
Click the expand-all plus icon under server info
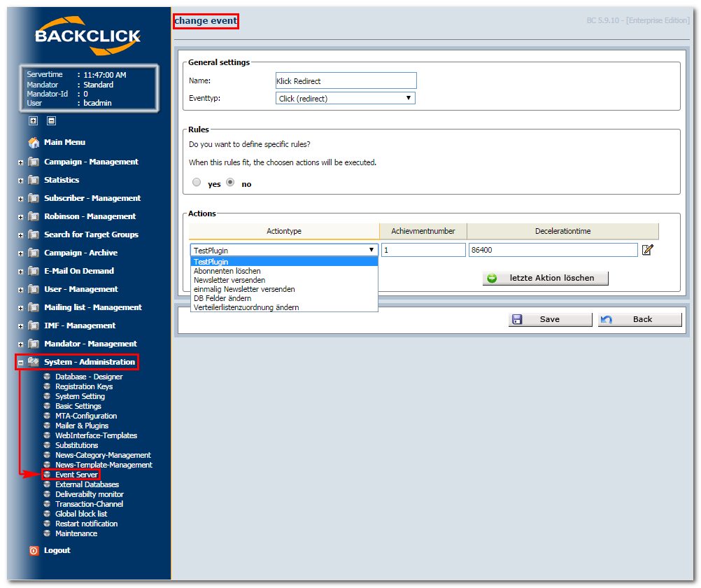[x=33, y=121]
